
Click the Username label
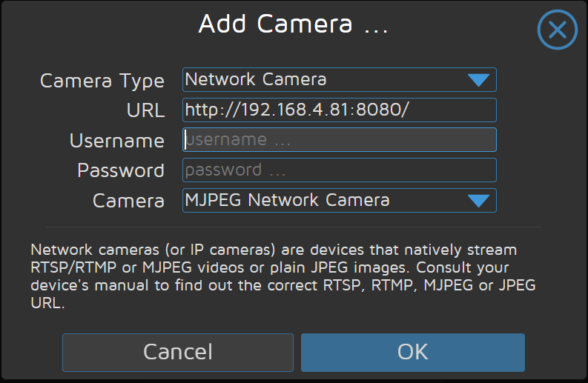tap(116, 141)
